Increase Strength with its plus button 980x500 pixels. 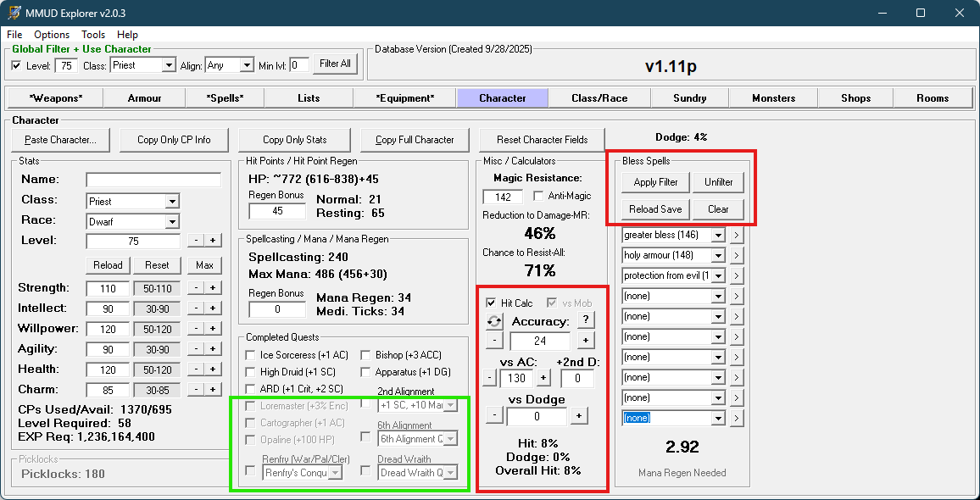pyautogui.click(x=213, y=288)
